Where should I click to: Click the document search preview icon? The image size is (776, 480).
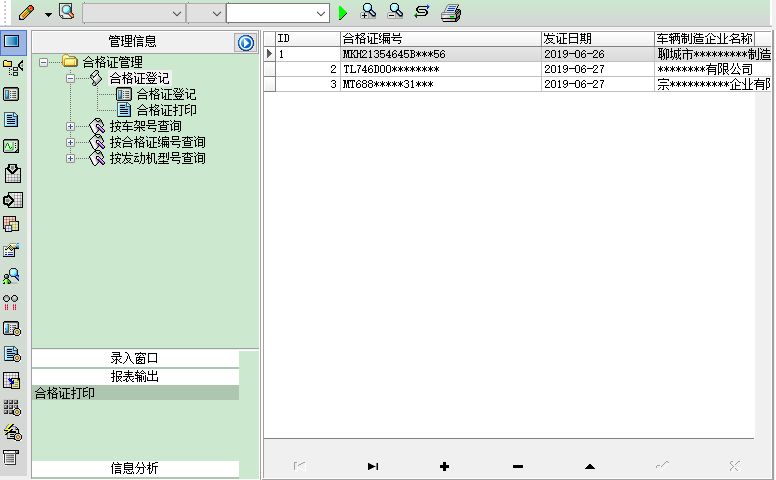click(66, 11)
